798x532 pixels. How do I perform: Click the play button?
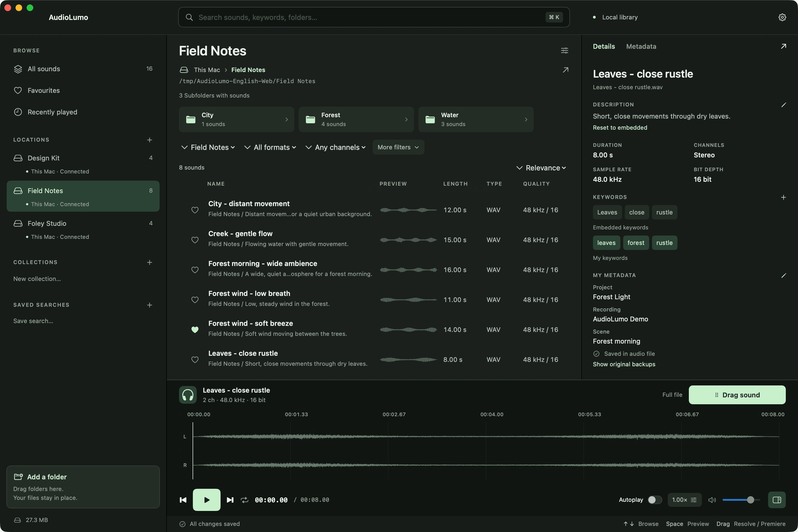pos(207,500)
